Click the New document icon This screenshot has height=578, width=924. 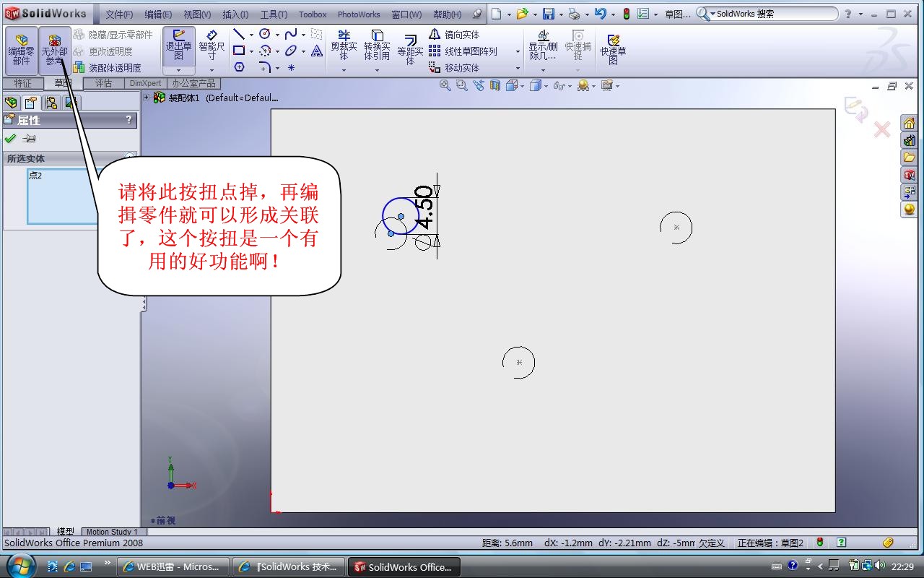pyautogui.click(x=496, y=14)
